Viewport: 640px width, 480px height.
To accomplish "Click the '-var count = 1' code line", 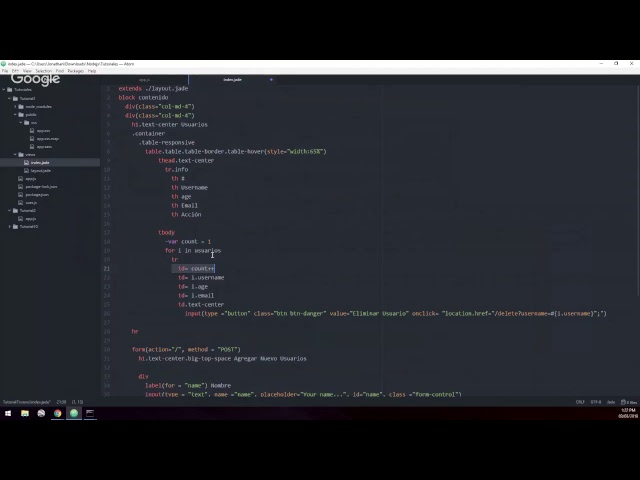I will click(x=188, y=242).
